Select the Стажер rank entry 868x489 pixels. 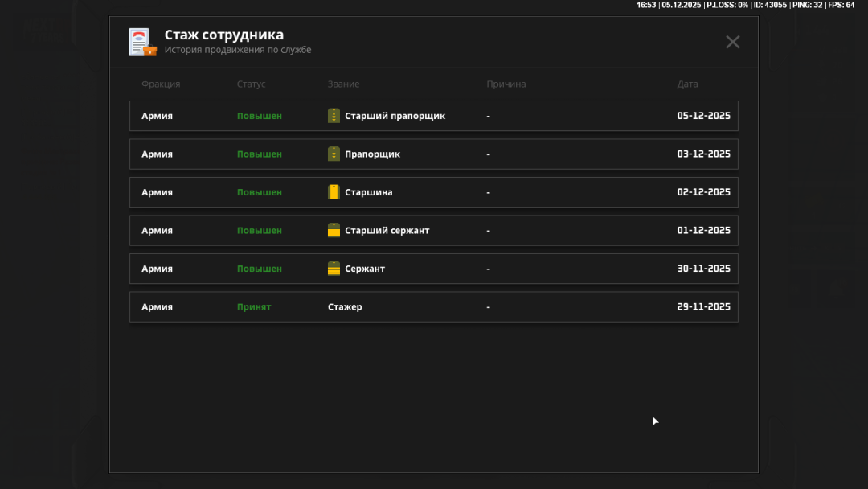(345, 307)
